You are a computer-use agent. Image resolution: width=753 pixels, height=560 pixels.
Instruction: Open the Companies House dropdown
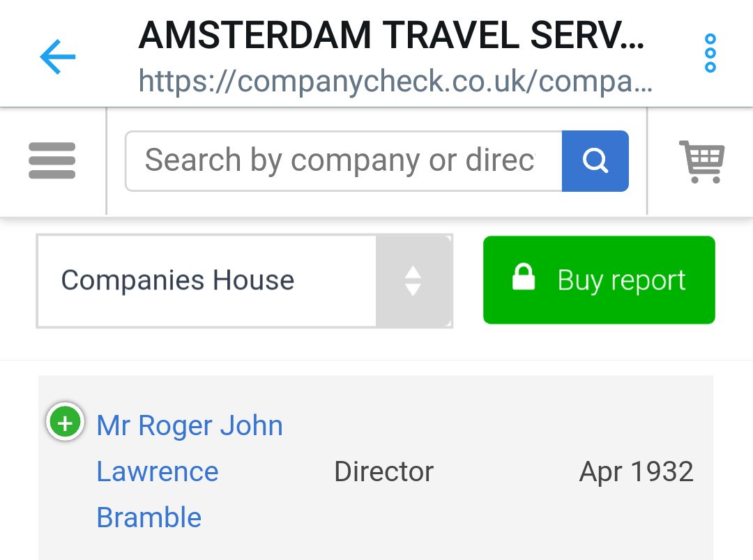click(244, 280)
